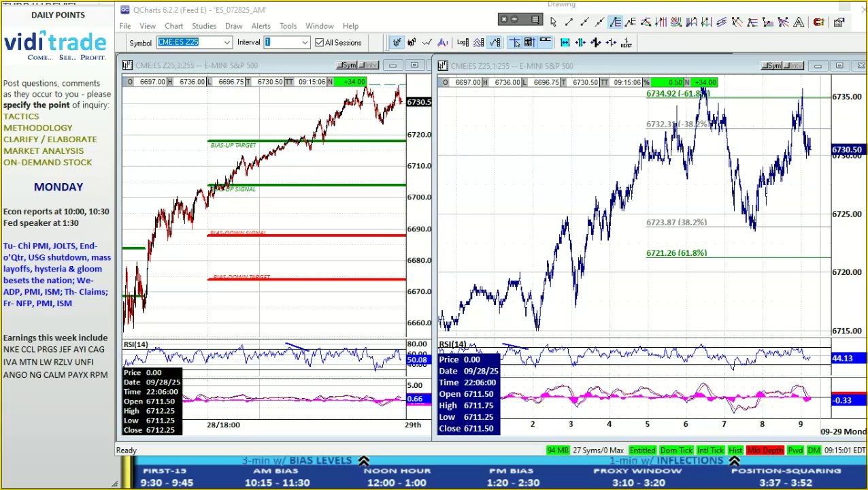Screen dimensions: 868x490
Task: Open the View menu
Action: pyautogui.click(x=148, y=26)
